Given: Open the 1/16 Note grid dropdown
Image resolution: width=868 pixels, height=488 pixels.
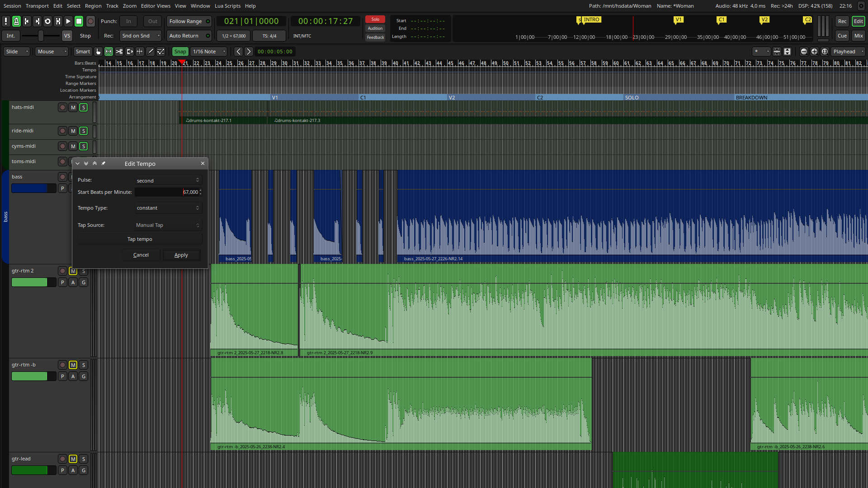Looking at the screenshot, I should tap(208, 52).
